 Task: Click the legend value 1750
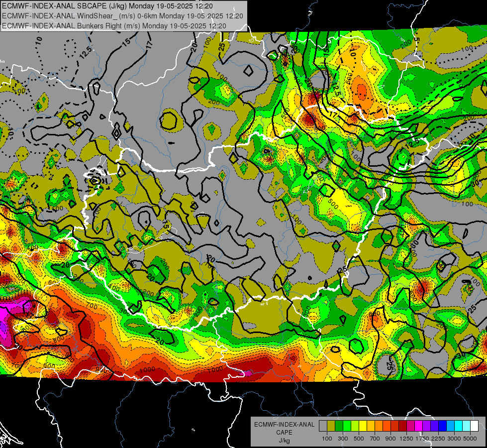click(422, 439)
